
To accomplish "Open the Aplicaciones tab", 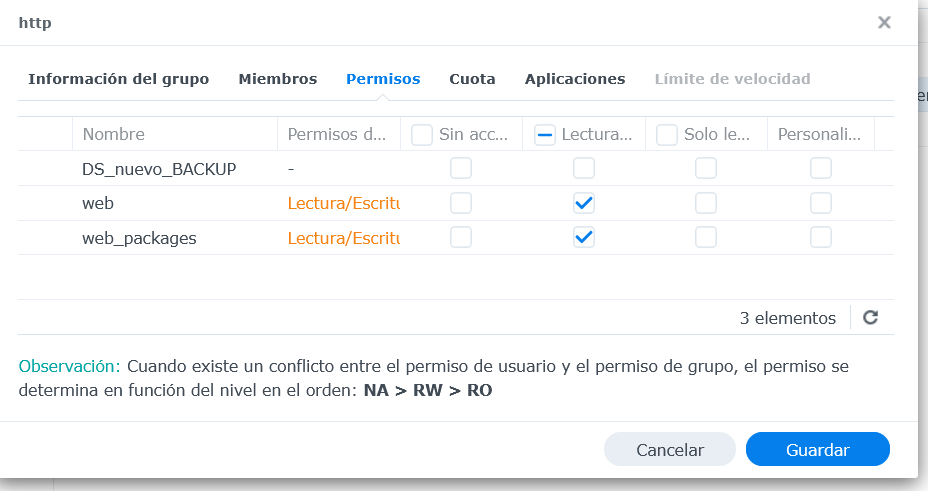I will pos(575,79).
